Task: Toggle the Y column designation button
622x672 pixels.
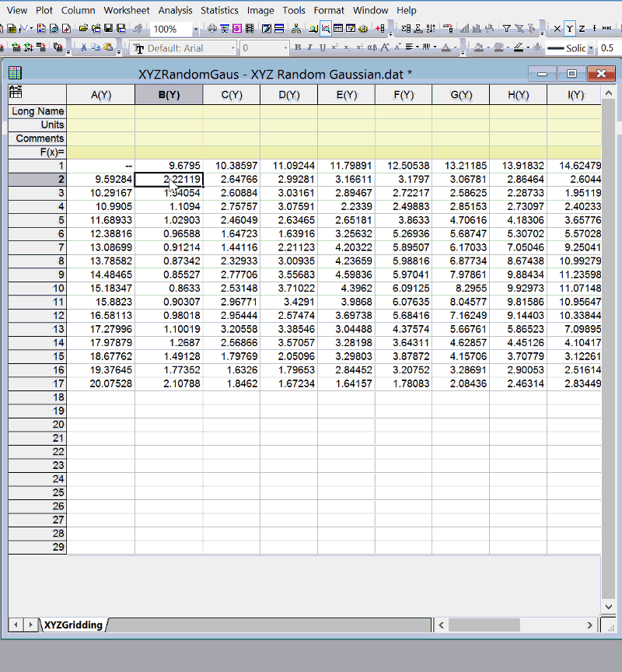Action: coord(569,29)
